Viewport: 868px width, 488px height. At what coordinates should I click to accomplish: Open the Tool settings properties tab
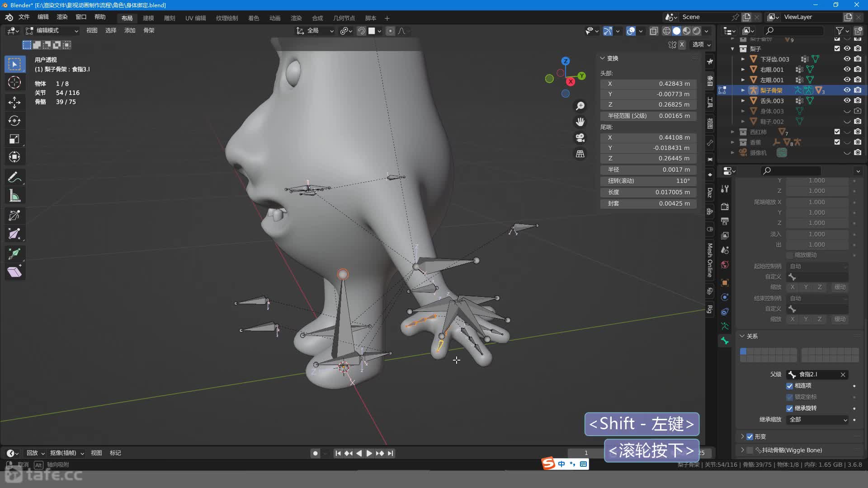pos(725,189)
